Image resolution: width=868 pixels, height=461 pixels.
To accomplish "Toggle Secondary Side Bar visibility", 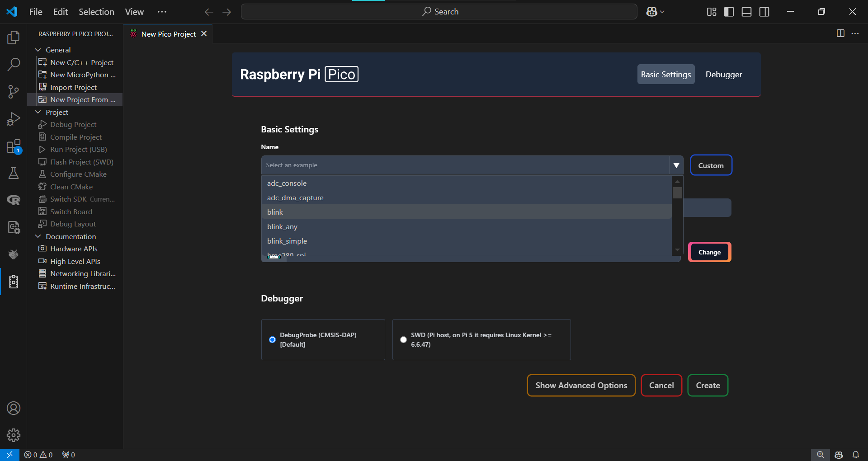I will click(x=764, y=12).
